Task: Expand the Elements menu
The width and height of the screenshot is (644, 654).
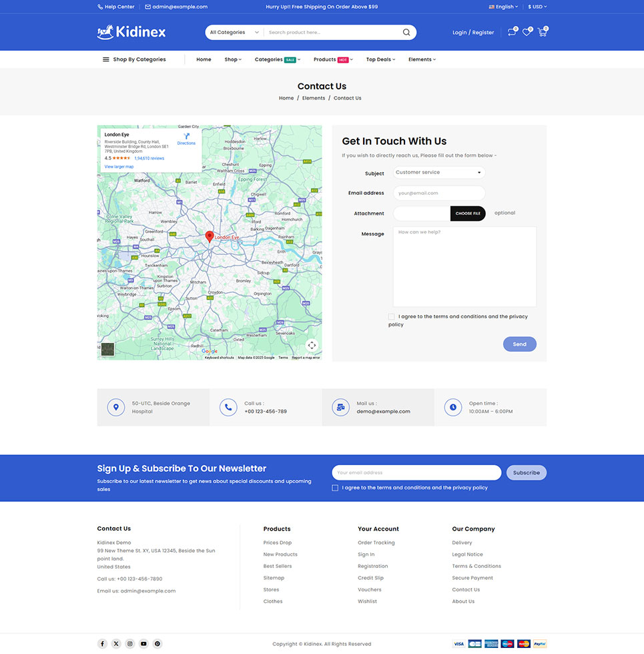Action: [x=422, y=59]
